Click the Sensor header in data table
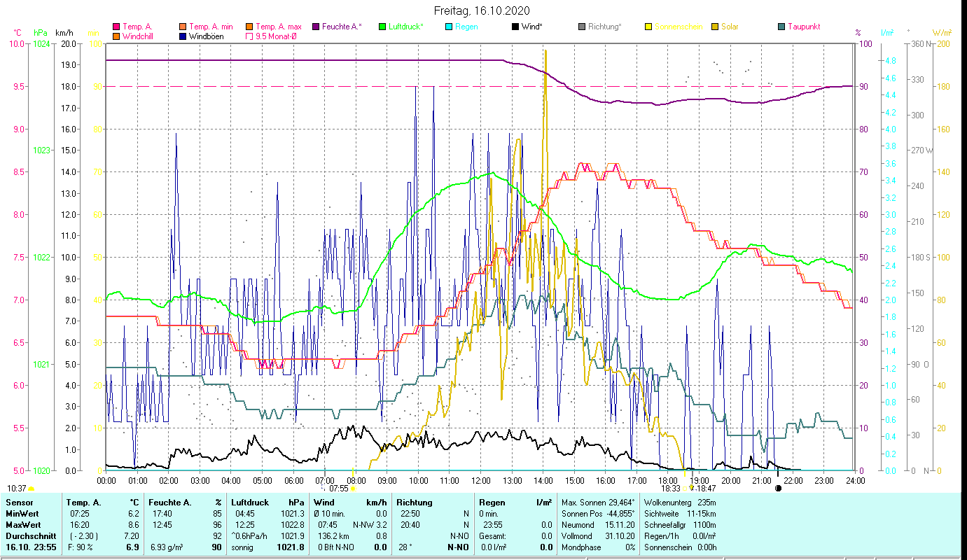The image size is (967, 560). click(x=18, y=503)
